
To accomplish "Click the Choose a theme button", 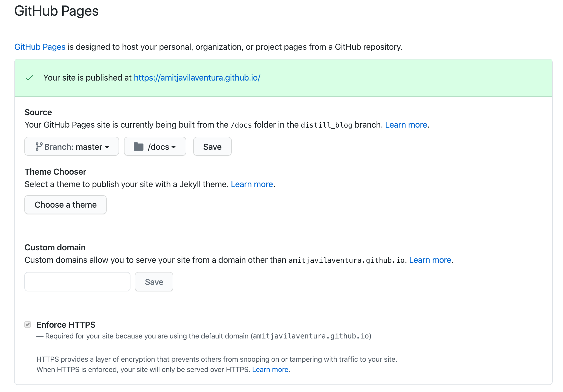I will click(66, 204).
